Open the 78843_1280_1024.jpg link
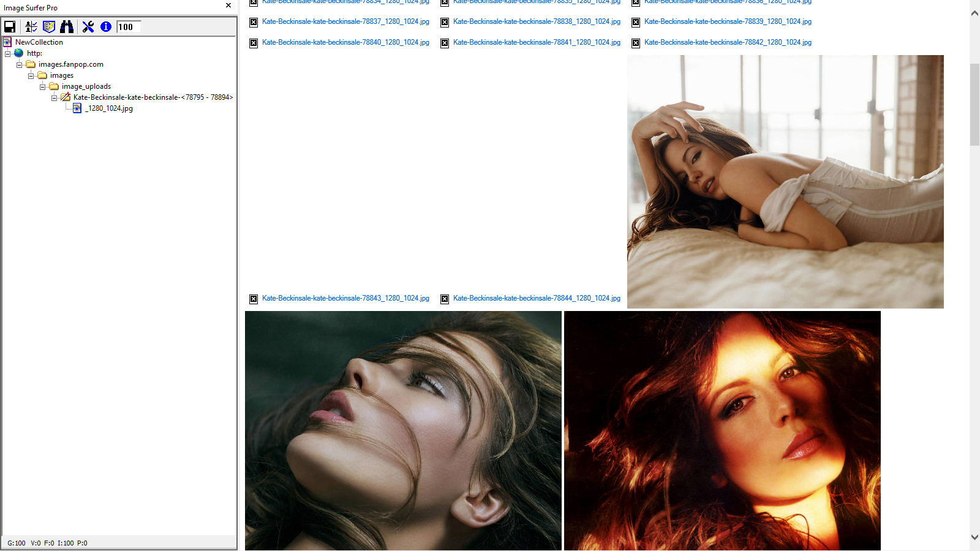The width and height of the screenshot is (980, 551). pyautogui.click(x=345, y=298)
